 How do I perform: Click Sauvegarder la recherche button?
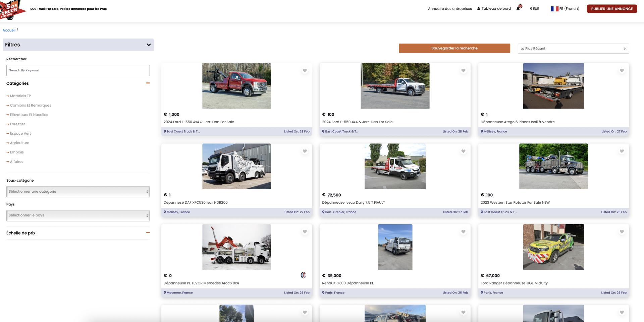[x=454, y=48]
